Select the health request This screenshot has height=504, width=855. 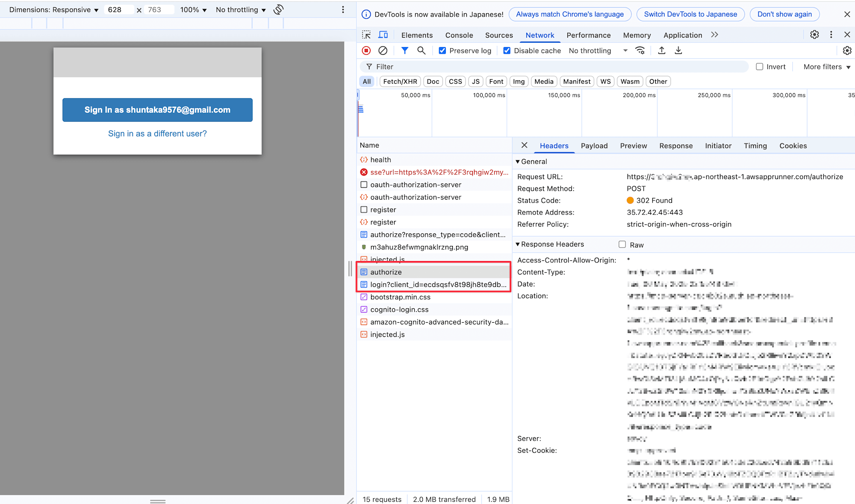pyautogui.click(x=434, y=159)
